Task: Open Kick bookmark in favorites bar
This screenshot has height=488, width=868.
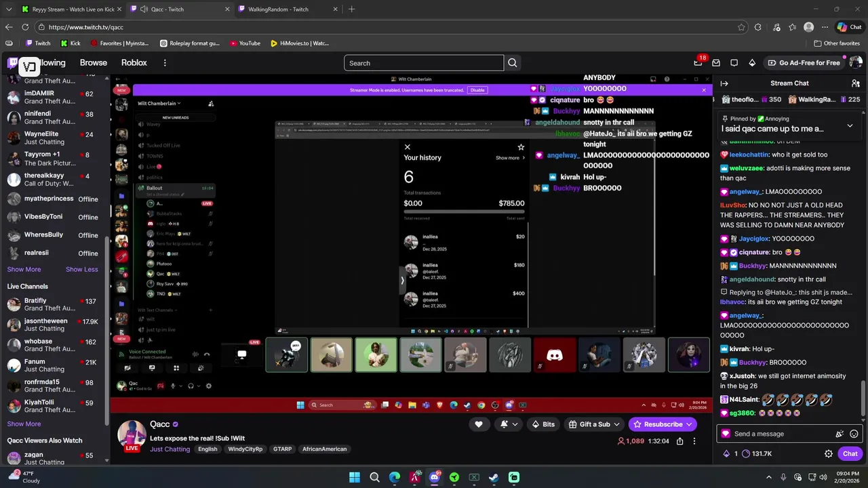Action: click(71, 43)
